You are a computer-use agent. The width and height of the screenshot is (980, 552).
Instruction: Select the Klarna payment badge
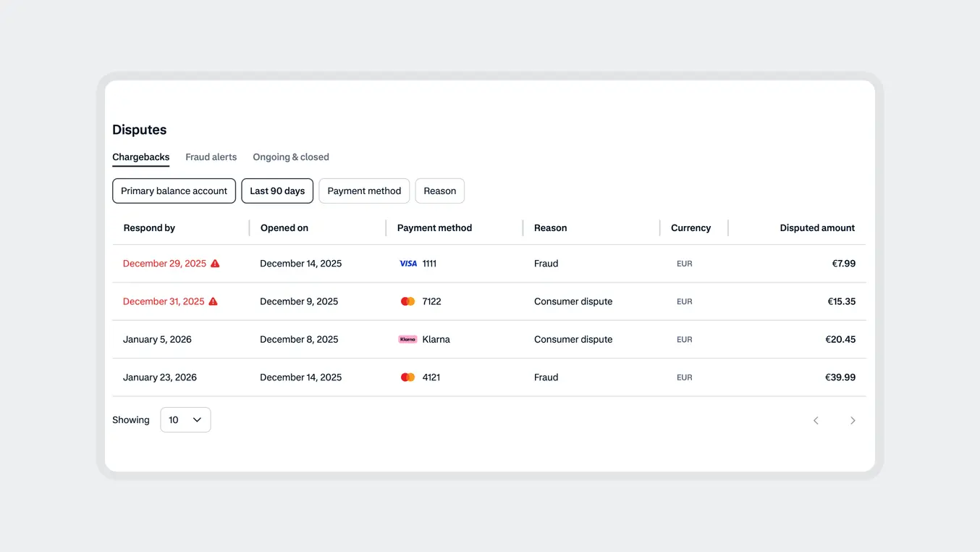click(x=407, y=338)
